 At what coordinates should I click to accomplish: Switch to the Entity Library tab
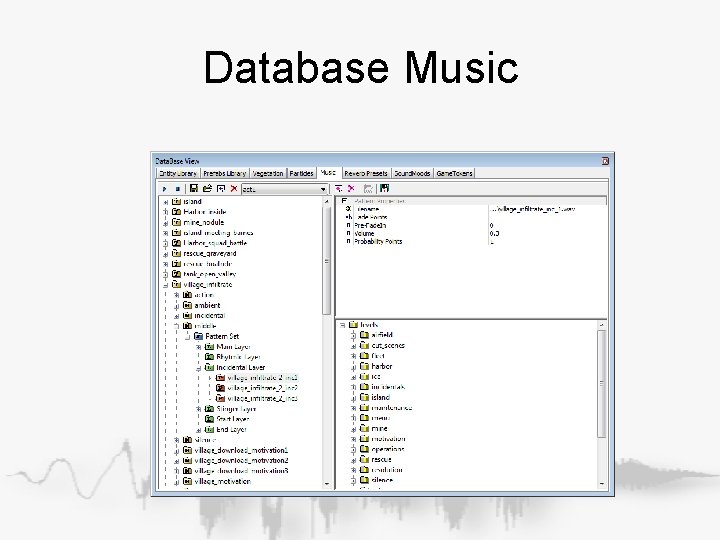pos(178,173)
